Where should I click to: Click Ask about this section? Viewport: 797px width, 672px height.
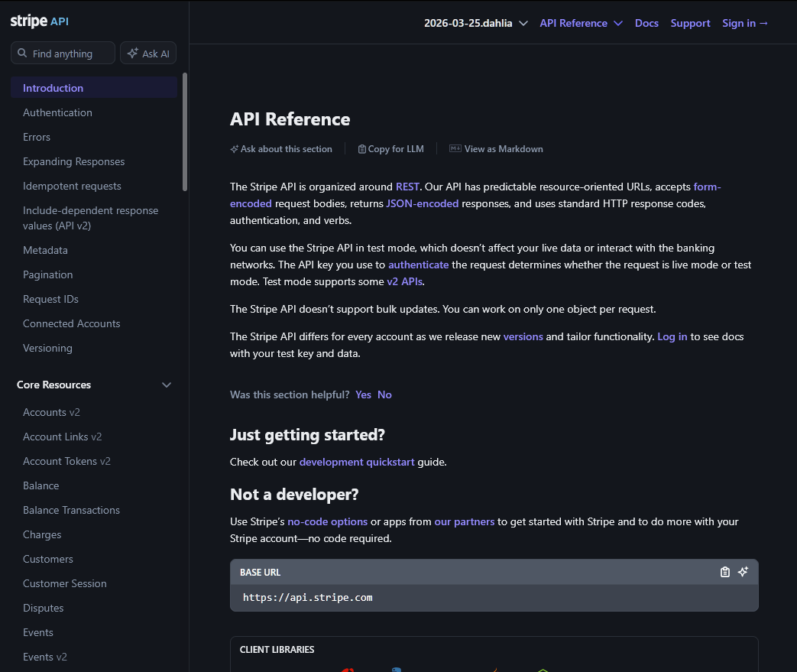point(281,149)
